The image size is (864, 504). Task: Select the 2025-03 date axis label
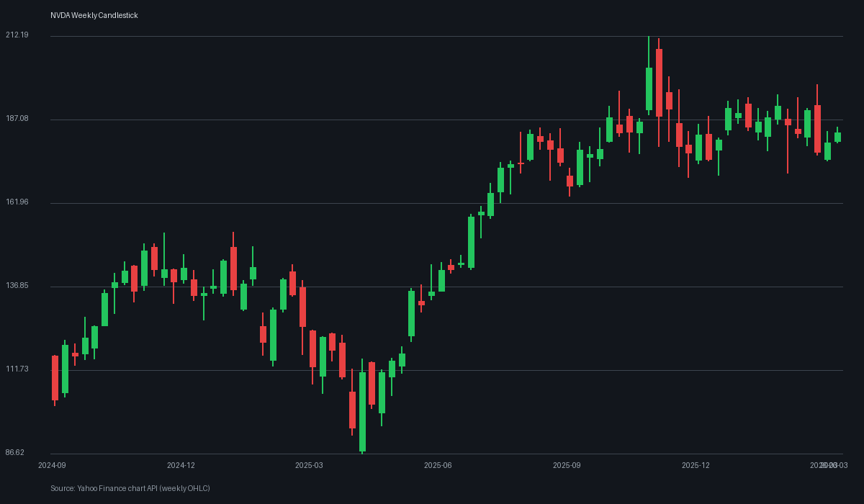click(309, 466)
